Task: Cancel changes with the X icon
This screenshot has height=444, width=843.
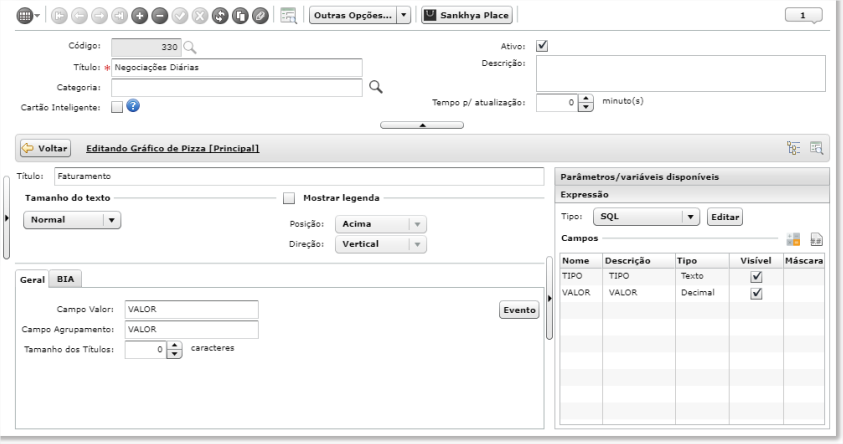Action: click(x=200, y=16)
